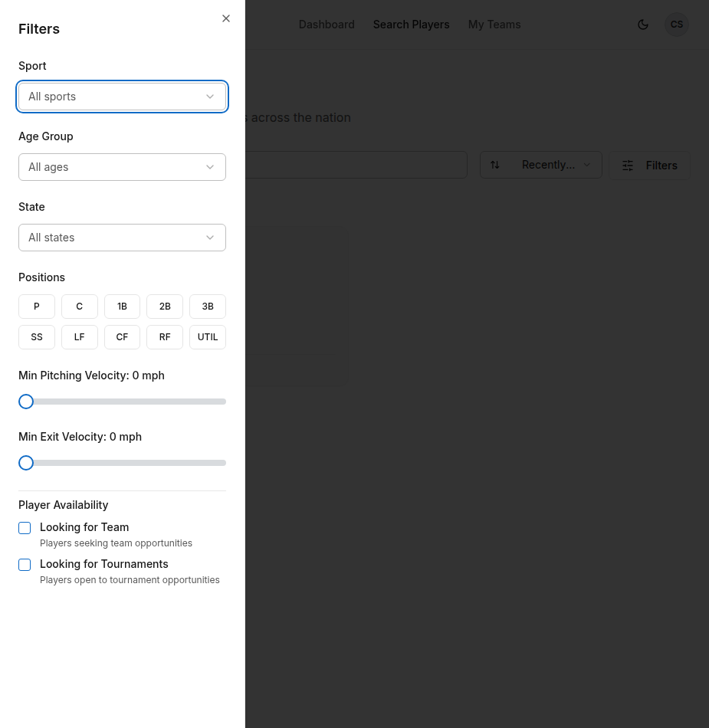709x728 pixels.
Task: Open the CS profile avatar menu
Action: pos(676,25)
